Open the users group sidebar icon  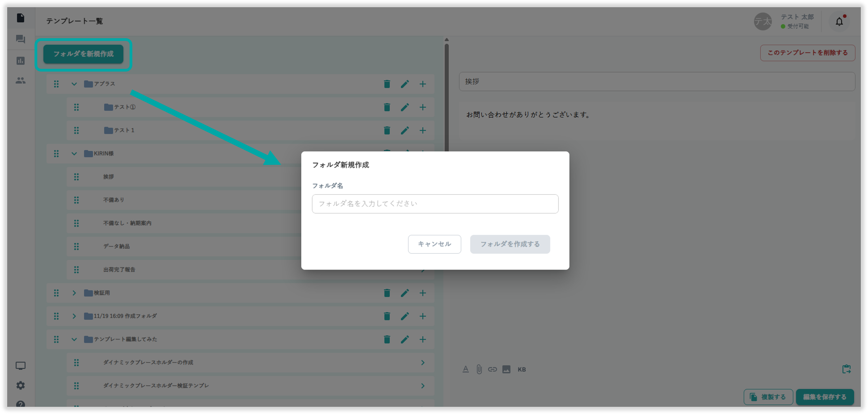pyautogui.click(x=21, y=80)
